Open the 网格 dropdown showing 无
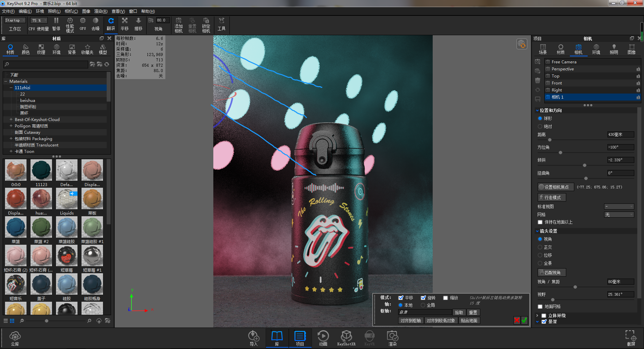 tap(619, 214)
